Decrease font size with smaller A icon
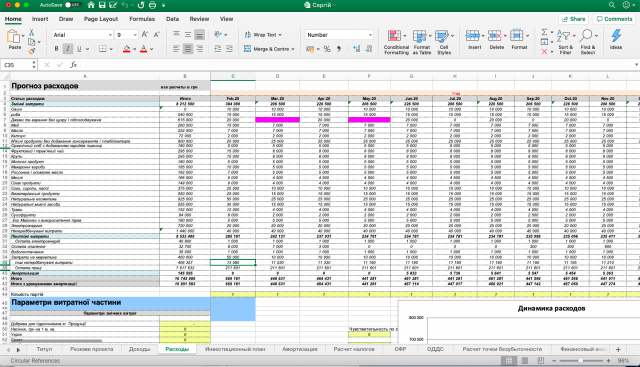 click(x=156, y=35)
